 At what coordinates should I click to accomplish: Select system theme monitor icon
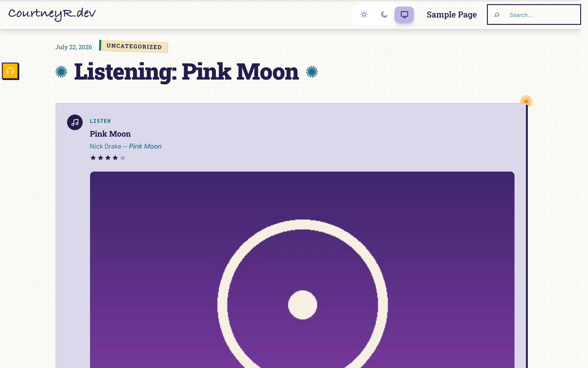tap(404, 14)
